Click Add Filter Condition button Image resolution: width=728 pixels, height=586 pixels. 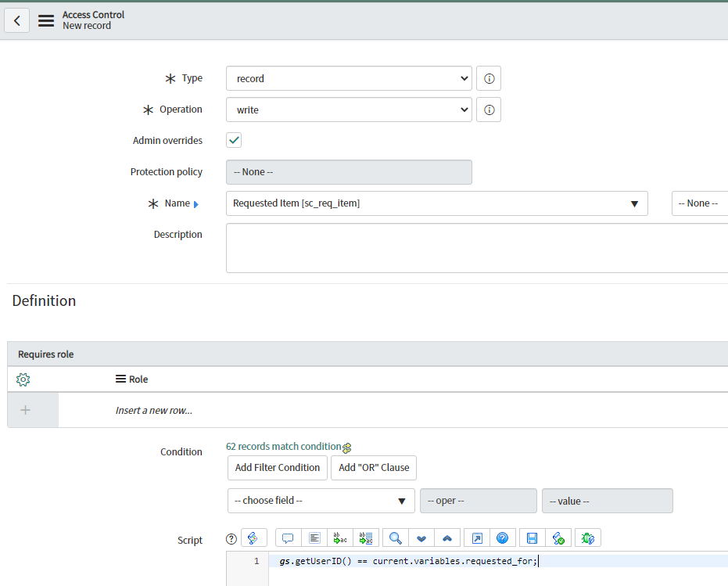(x=278, y=468)
